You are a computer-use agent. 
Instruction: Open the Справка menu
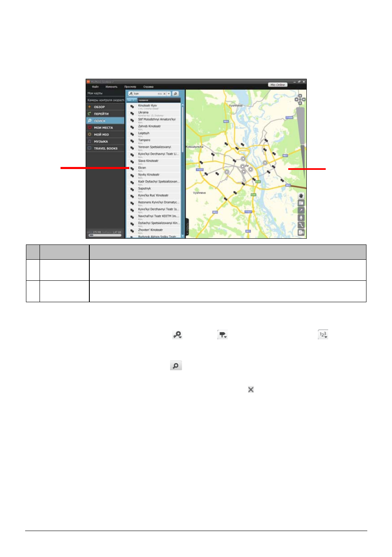coord(148,87)
